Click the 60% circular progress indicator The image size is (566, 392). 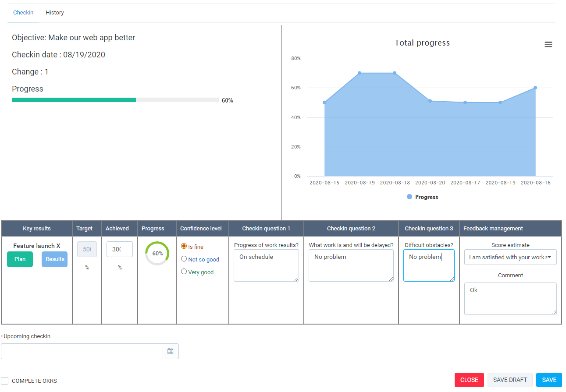pyautogui.click(x=157, y=254)
